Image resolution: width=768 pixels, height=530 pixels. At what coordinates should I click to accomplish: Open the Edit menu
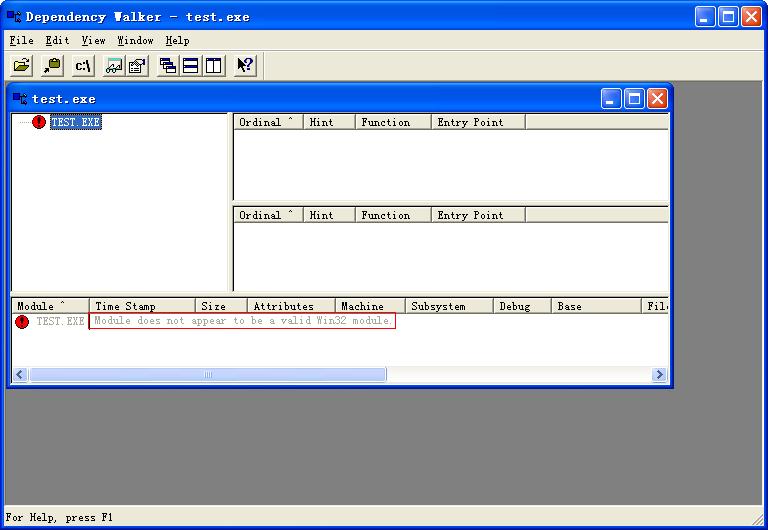[x=57, y=41]
